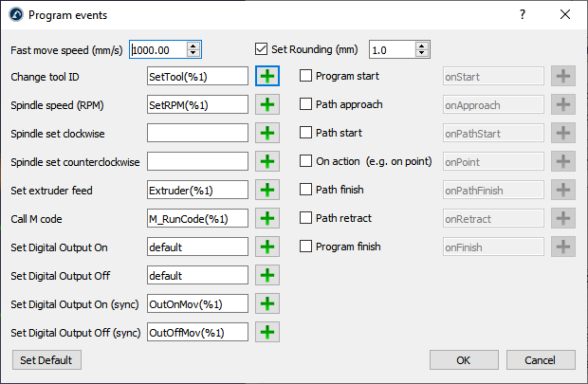Disable the Set Rounding checkbox

pos(263,48)
